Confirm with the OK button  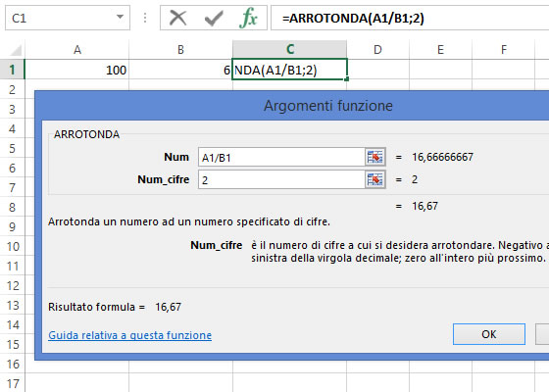click(489, 334)
